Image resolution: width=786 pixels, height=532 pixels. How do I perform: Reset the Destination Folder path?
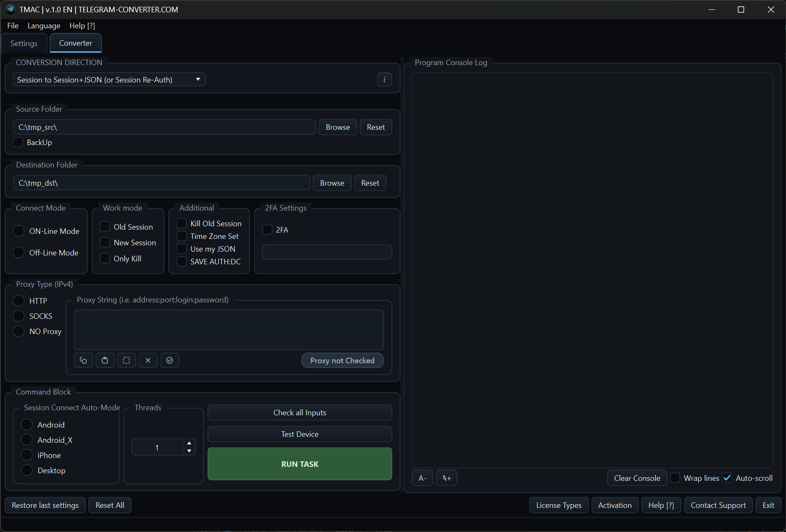coord(370,183)
